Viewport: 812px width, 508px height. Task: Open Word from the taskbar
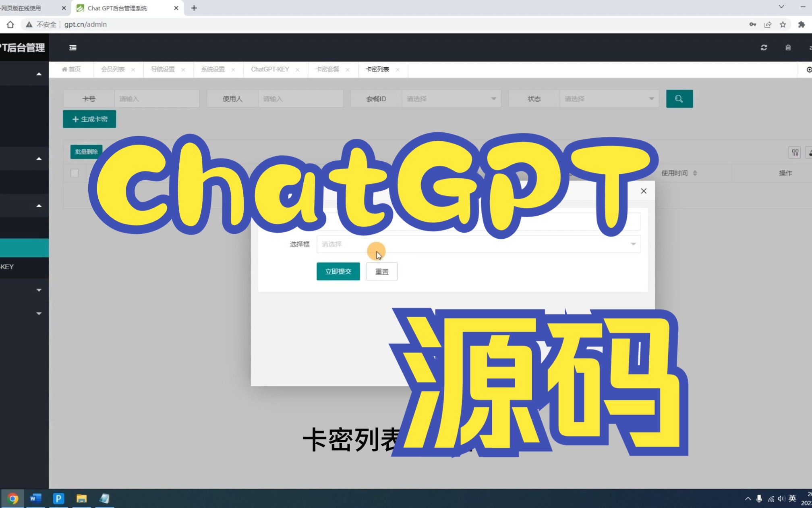click(x=35, y=499)
